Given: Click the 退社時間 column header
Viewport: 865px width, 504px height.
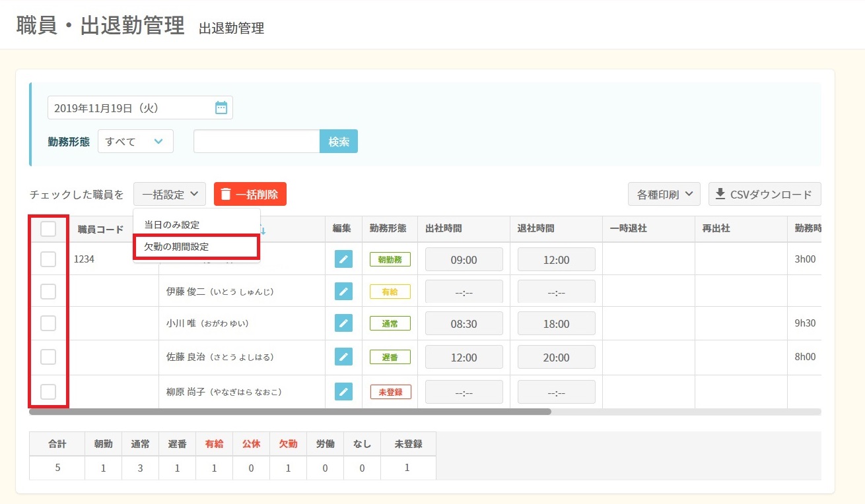Looking at the screenshot, I should tap(536, 228).
